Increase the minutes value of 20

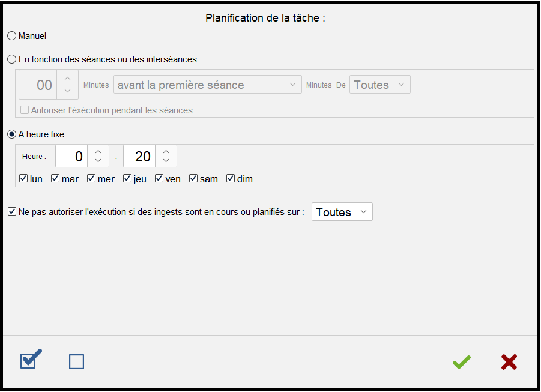[x=166, y=151]
